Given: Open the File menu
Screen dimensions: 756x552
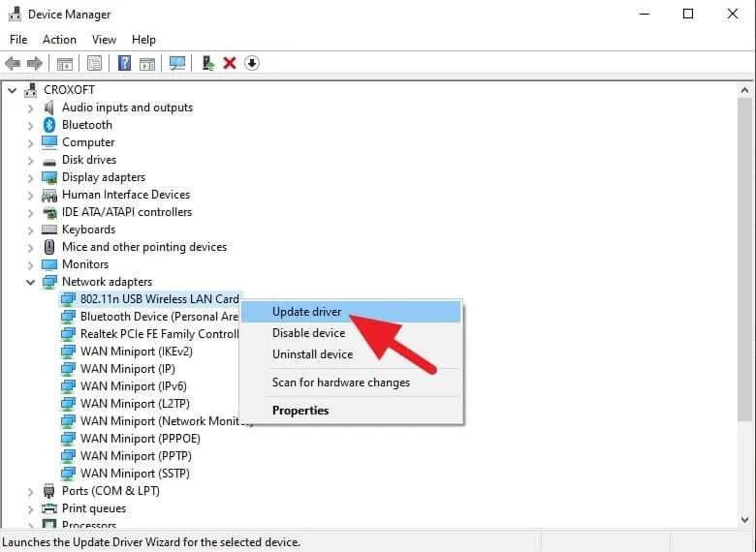Looking at the screenshot, I should 18,40.
